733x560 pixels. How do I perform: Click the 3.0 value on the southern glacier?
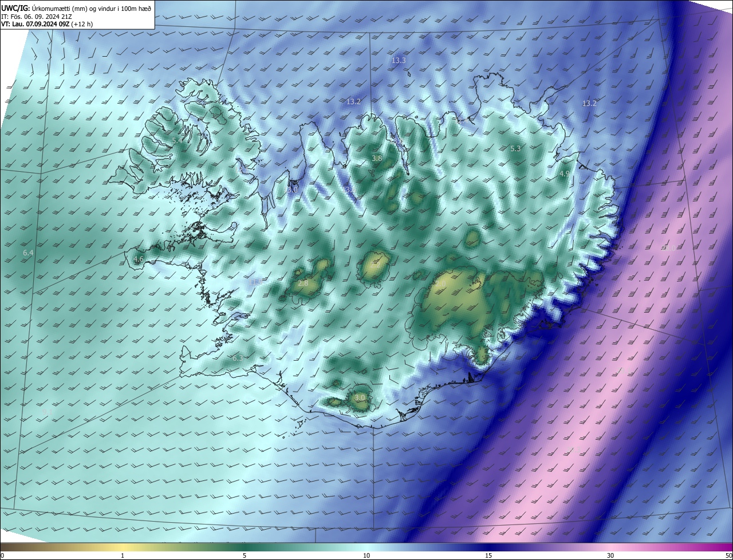360,397
